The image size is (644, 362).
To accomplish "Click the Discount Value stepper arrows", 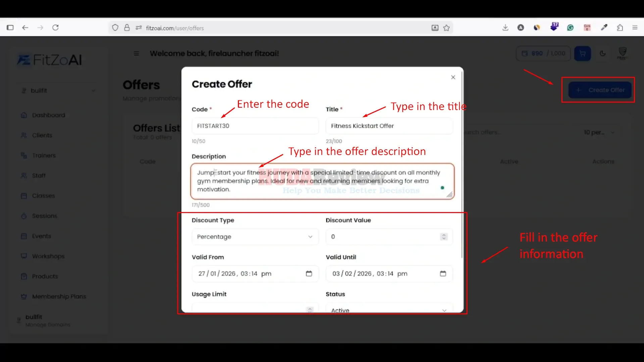I will click(x=444, y=237).
